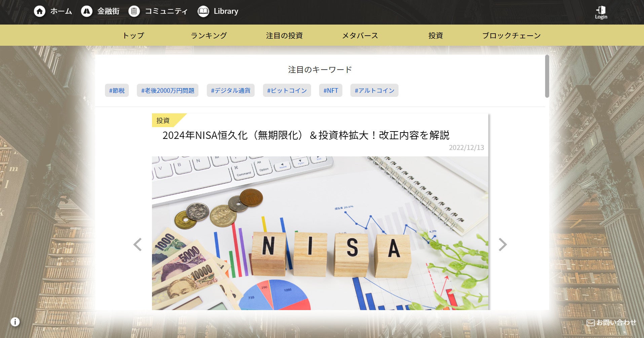Click the #ビットコイン keyword tag

point(287,90)
